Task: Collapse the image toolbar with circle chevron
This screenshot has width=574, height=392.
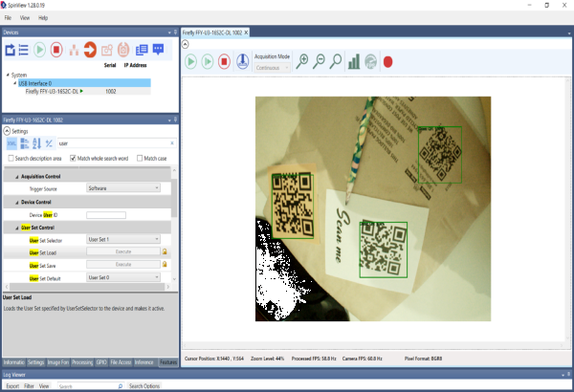Action: coord(186,44)
